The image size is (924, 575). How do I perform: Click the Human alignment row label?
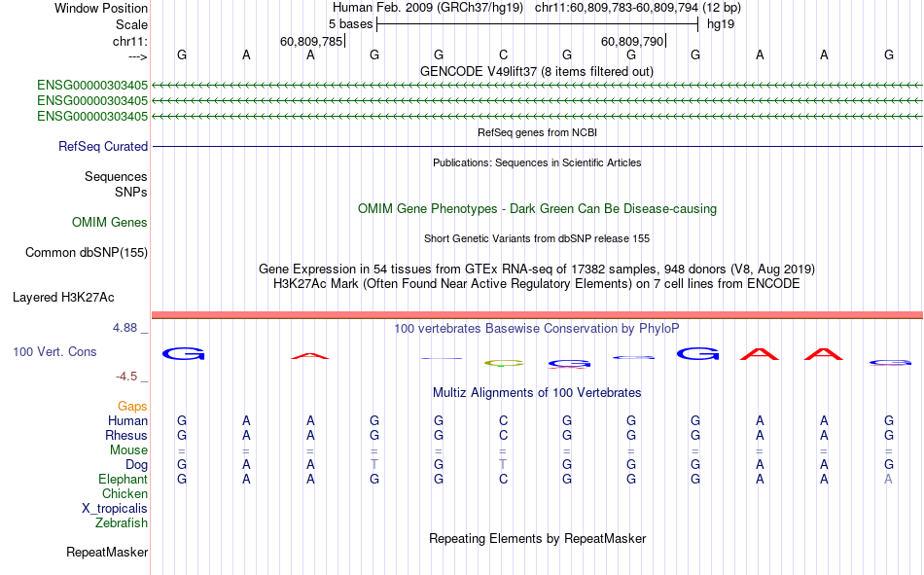pyautogui.click(x=127, y=421)
